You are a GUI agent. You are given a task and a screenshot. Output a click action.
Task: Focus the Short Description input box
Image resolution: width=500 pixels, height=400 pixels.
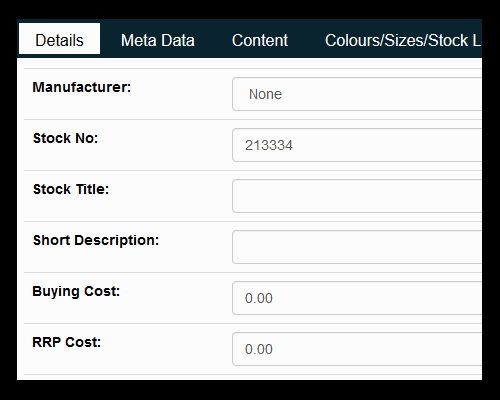click(x=357, y=247)
